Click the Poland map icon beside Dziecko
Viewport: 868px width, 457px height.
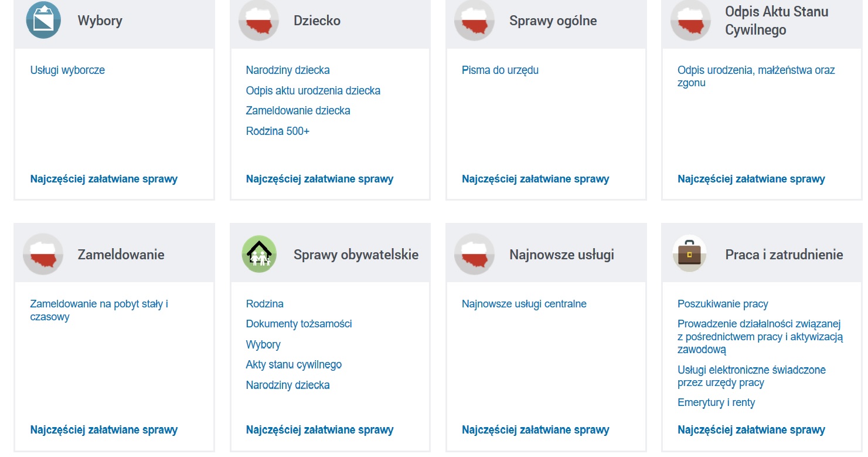point(258,21)
